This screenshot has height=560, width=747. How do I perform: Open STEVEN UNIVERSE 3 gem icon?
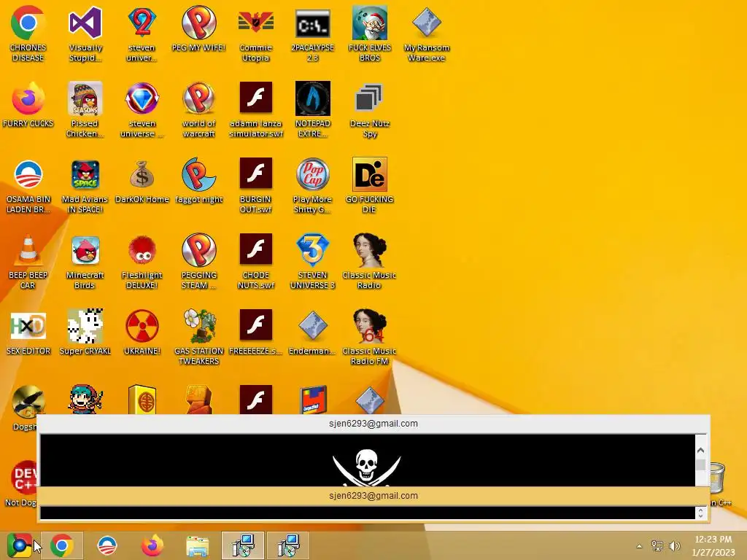(312, 250)
